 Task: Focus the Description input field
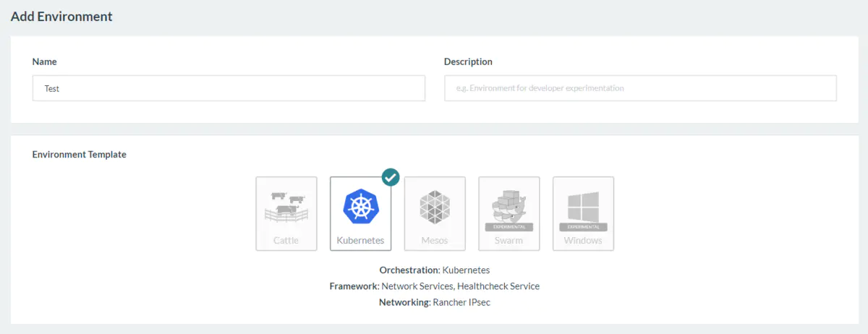coord(640,88)
